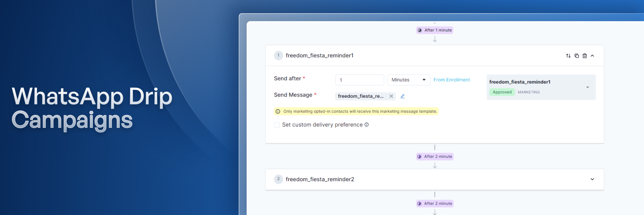The image size is (644, 215).
Task: Click the After 2 minute badge above reminder2
Action: pyautogui.click(x=435, y=157)
